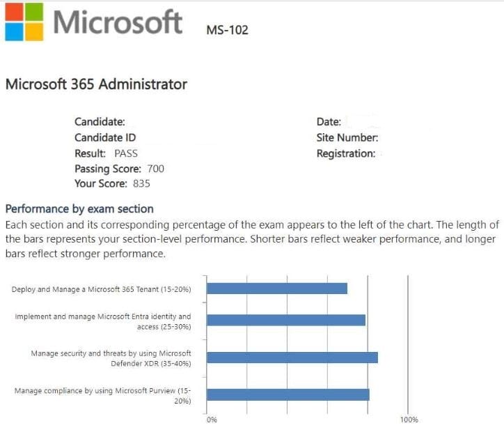Click the Deploy and Manage Tenant bar
504x430 pixels.
(277, 289)
